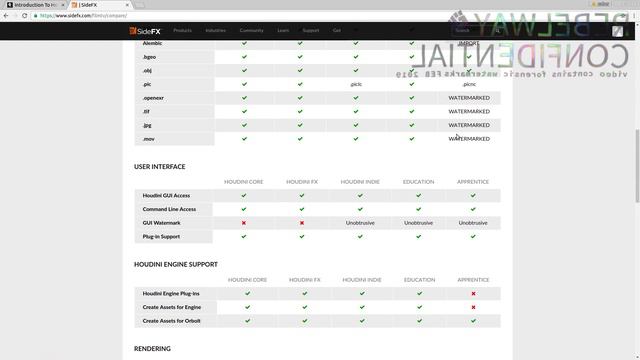Click HOUDINI FX header in User Interface table
The width and height of the screenshot is (640, 360).
(302, 182)
